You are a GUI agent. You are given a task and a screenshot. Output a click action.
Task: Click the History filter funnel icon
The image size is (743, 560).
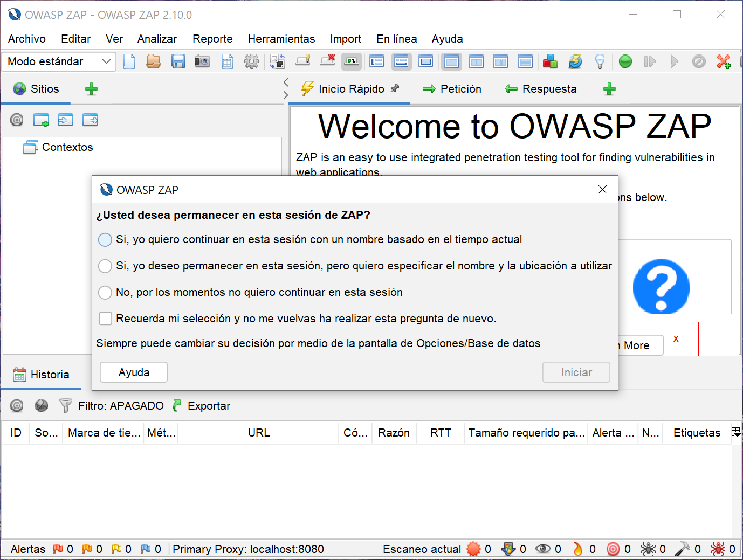[x=65, y=405]
